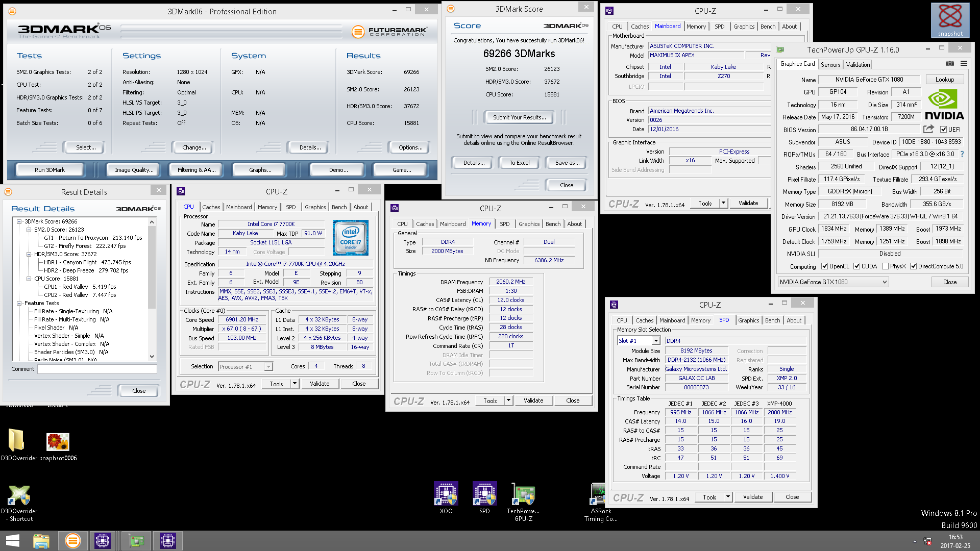Select the D3DOverrider - Shortcut desktop icon
Screen dimensions: 980x551
pyautogui.click(x=19, y=504)
